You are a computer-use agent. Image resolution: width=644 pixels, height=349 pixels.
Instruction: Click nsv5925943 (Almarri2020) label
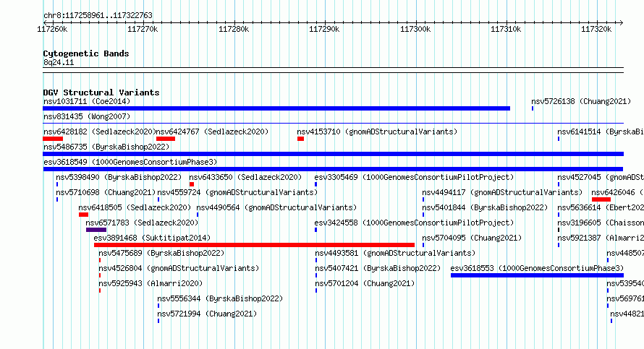(151, 283)
